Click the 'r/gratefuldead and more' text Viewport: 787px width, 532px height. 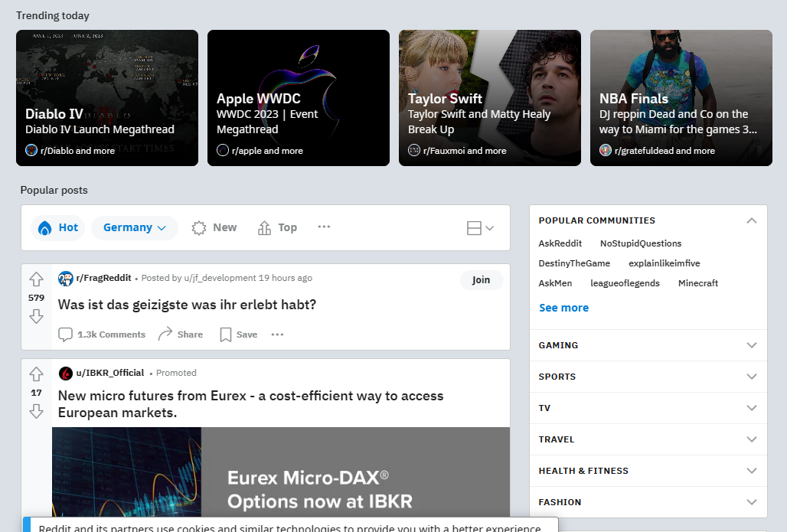[665, 151]
